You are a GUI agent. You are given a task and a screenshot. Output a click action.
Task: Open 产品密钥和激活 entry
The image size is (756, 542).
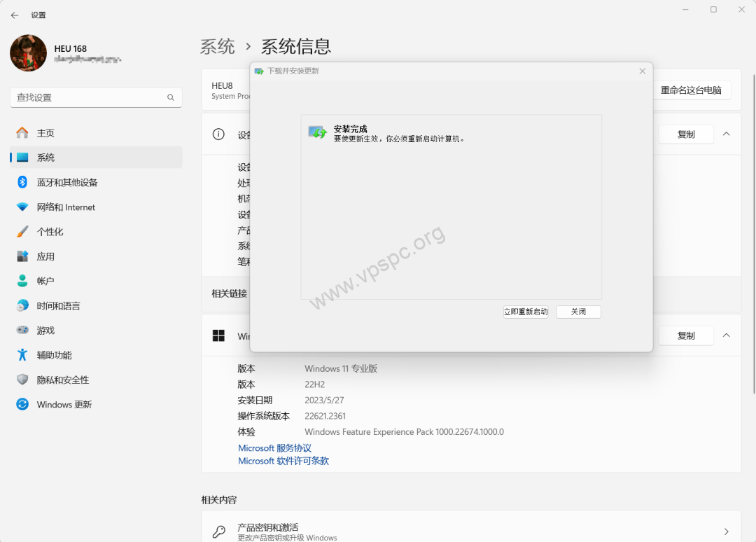tap(471, 527)
